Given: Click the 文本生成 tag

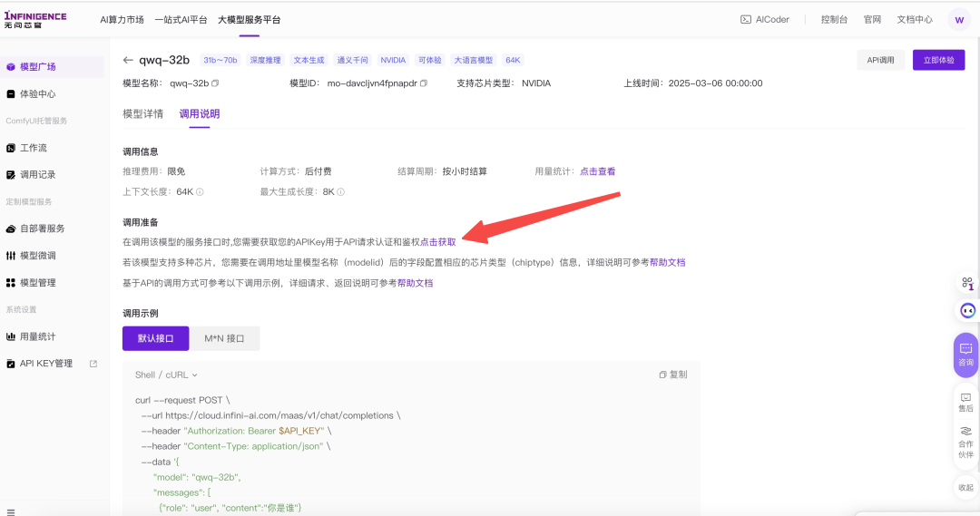Looking at the screenshot, I should click(x=309, y=60).
